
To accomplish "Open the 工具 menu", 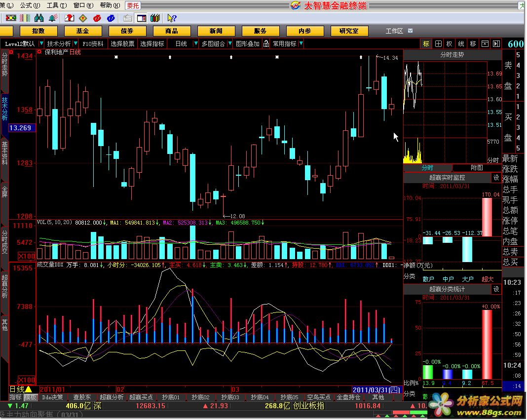I will pos(56,5).
